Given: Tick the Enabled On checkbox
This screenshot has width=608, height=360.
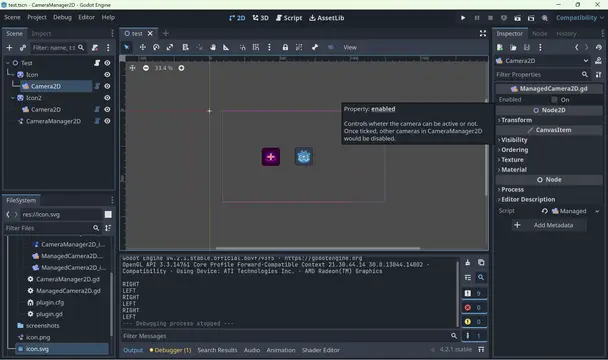Looking at the screenshot, I should (x=554, y=100).
